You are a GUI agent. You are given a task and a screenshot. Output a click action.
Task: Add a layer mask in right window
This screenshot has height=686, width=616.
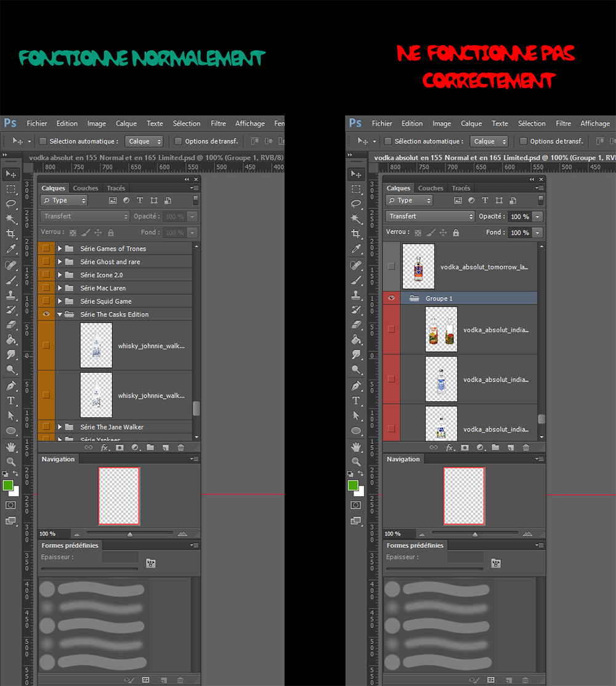[x=464, y=447]
